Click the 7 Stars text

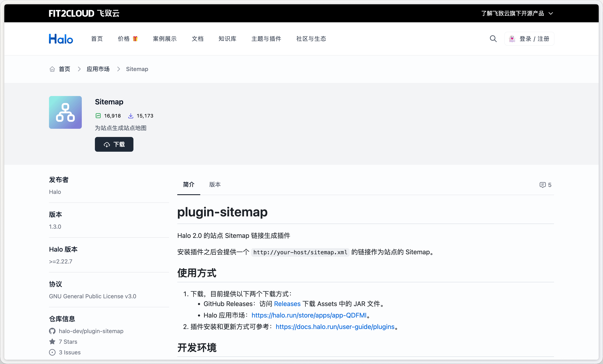68,341
